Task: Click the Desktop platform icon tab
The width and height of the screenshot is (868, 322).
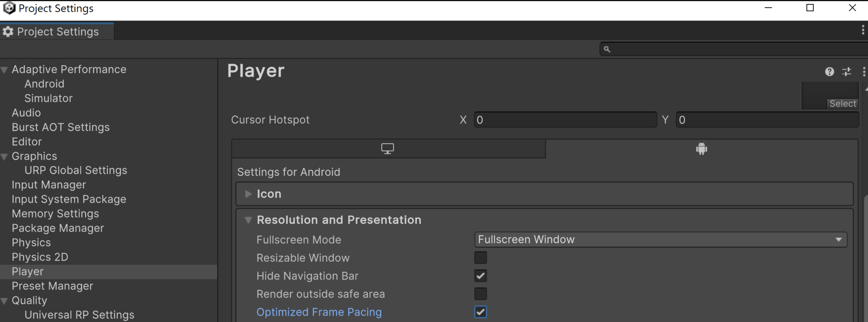Action: 387,148
